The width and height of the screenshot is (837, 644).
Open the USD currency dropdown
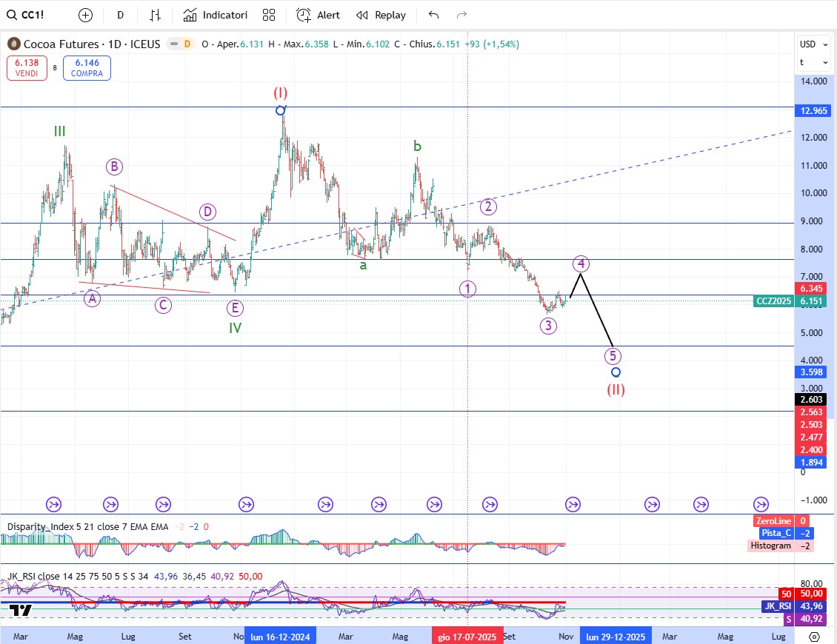tap(809, 44)
